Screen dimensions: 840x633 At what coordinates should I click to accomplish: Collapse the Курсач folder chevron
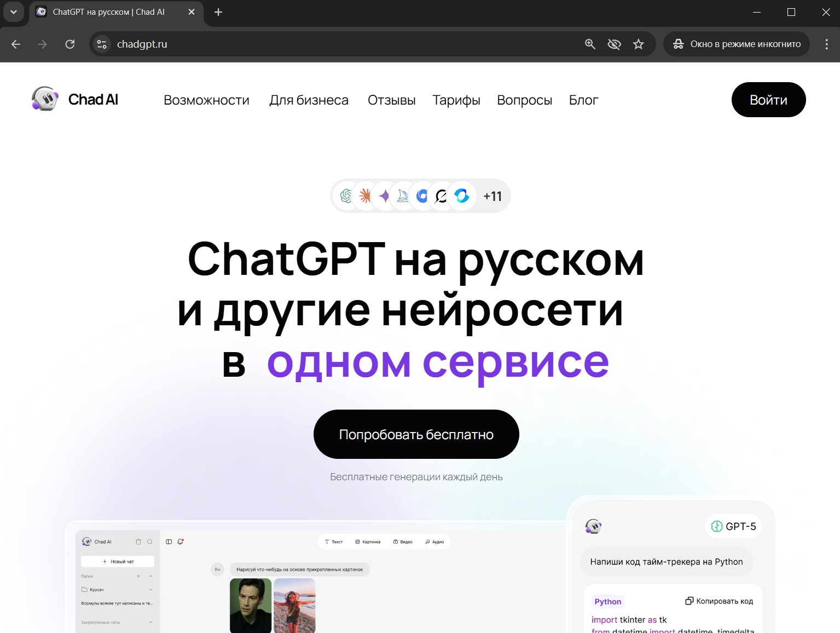click(150, 590)
